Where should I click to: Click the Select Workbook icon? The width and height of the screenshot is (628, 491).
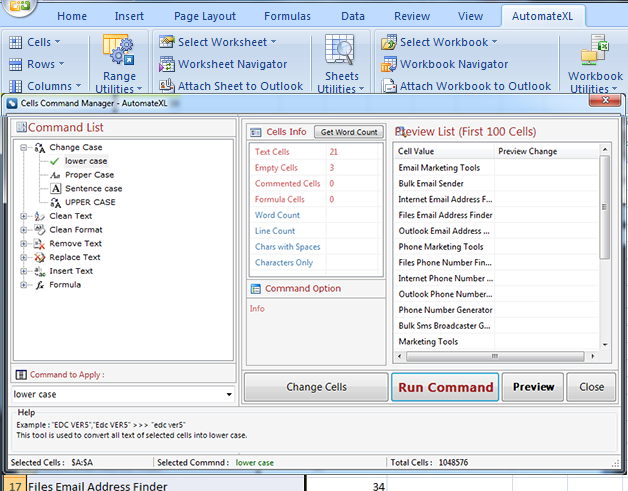pos(389,42)
